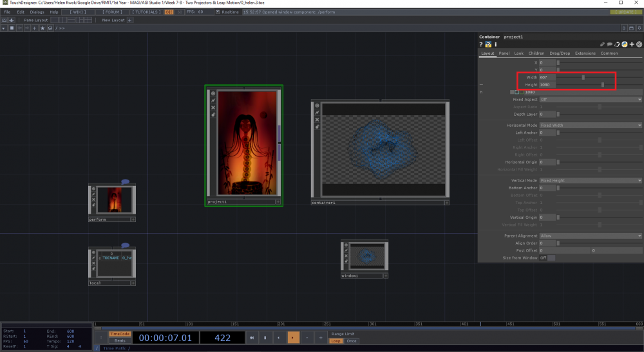Viewport: 644px width, 352px height.
Task: Click the UPDATE button at top right
Action: [x=625, y=12]
